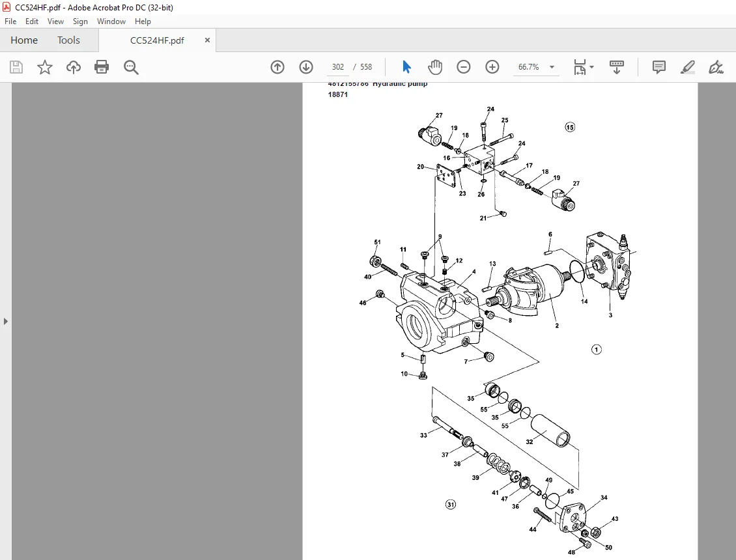Upload file with the cloud icon
Viewport: 736px width, 560px height.
coord(73,67)
